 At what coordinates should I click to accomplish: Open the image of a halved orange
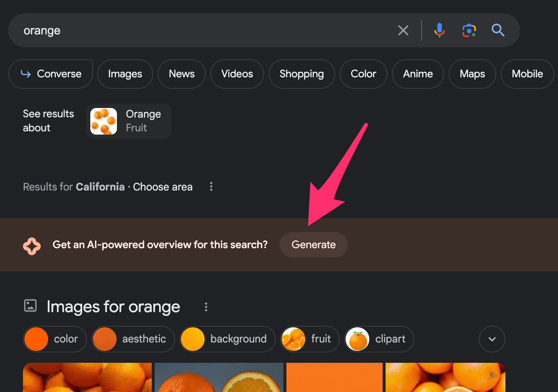219,377
